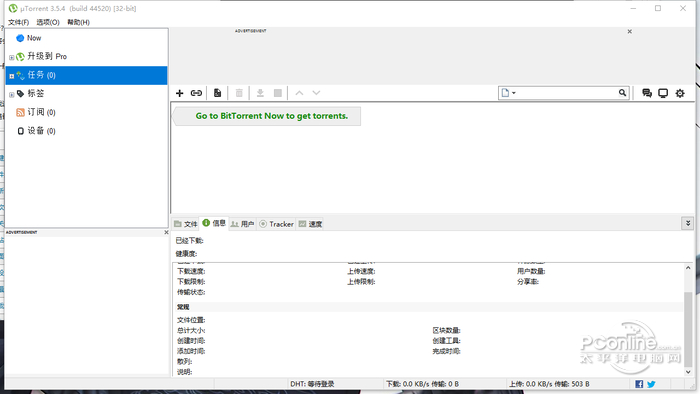700x394 pixels.
Task: Click the info pane scrollbar up arrow
Action: (x=688, y=268)
